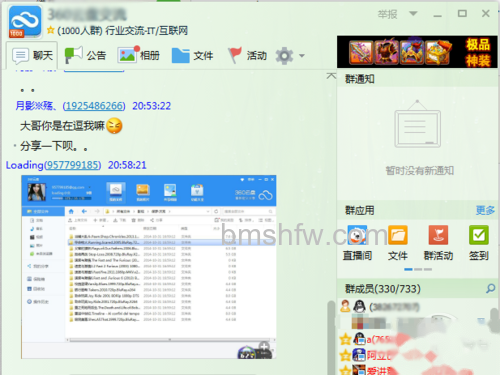Open the 文件 tab in toolbar
Viewport: 500px width, 375px height.
pyautogui.click(x=192, y=55)
